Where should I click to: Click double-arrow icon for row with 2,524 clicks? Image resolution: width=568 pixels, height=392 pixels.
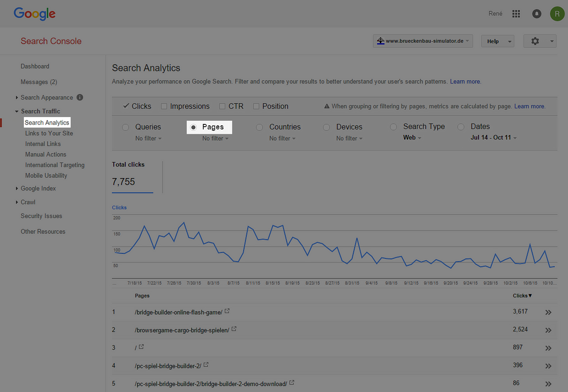click(548, 330)
